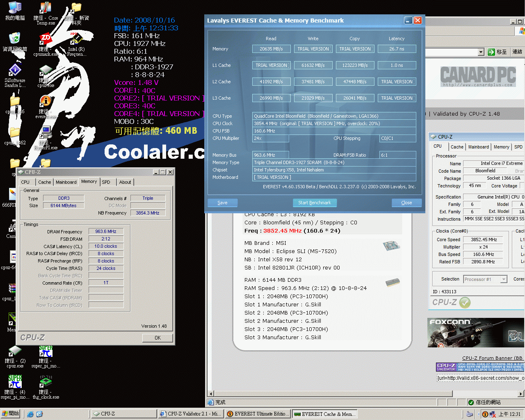Click second quick launch icon beside IE
The width and height of the screenshot is (525, 420).
click(39, 414)
